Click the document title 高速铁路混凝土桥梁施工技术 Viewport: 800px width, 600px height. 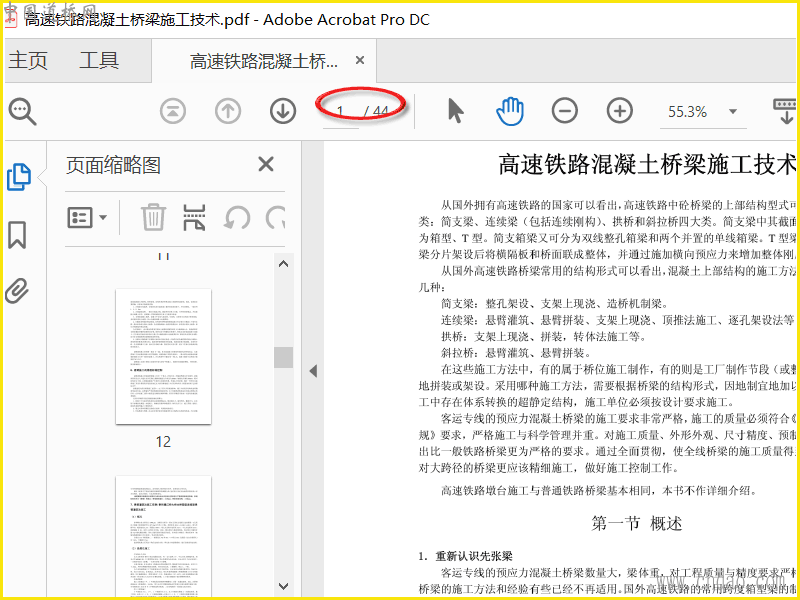(x=645, y=165)
